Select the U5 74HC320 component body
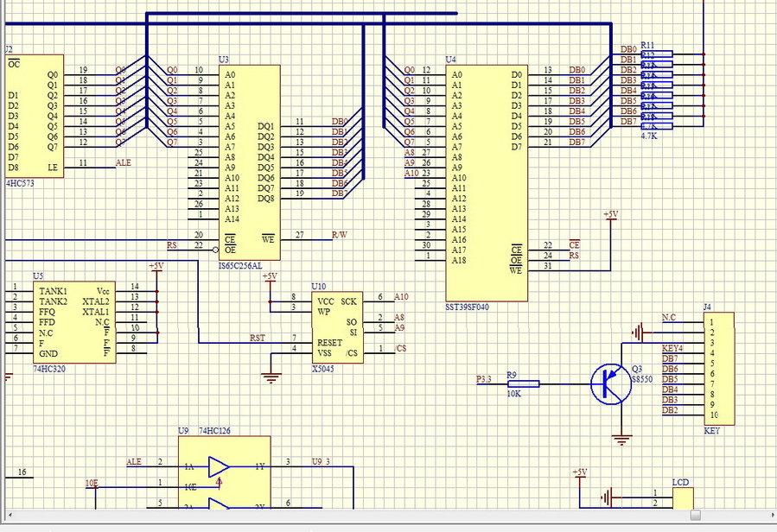 coord(74,321)
